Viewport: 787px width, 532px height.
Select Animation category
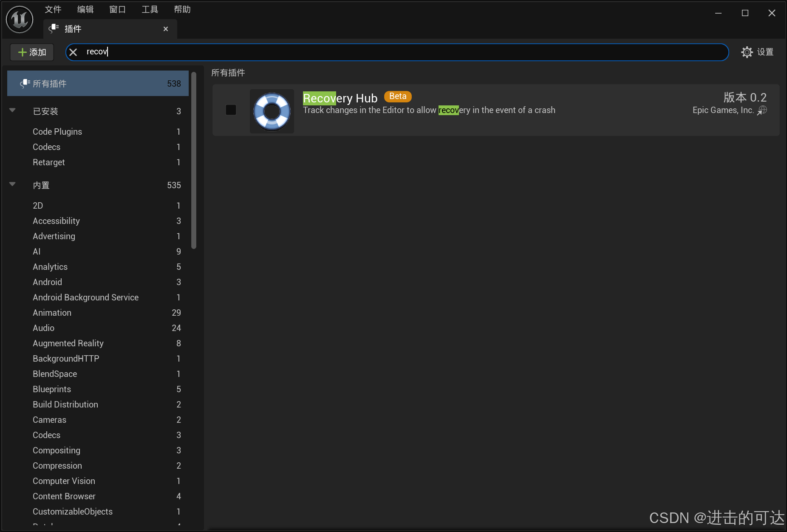98,313
